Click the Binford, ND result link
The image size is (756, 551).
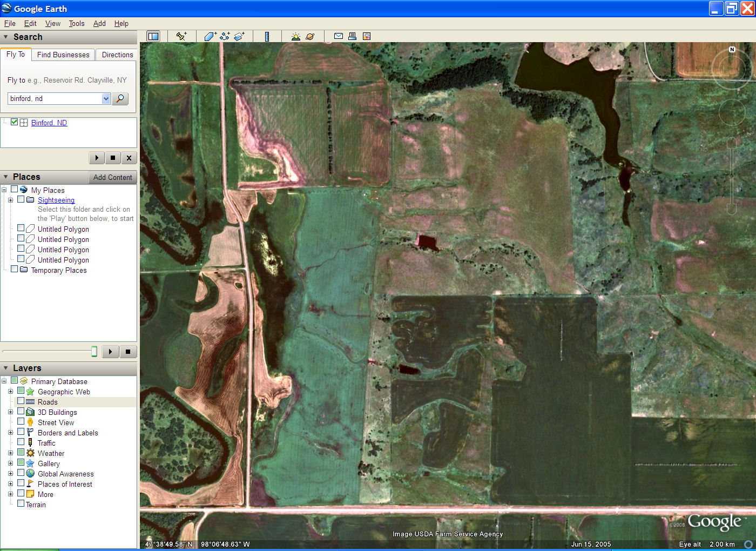pos(49,123)
